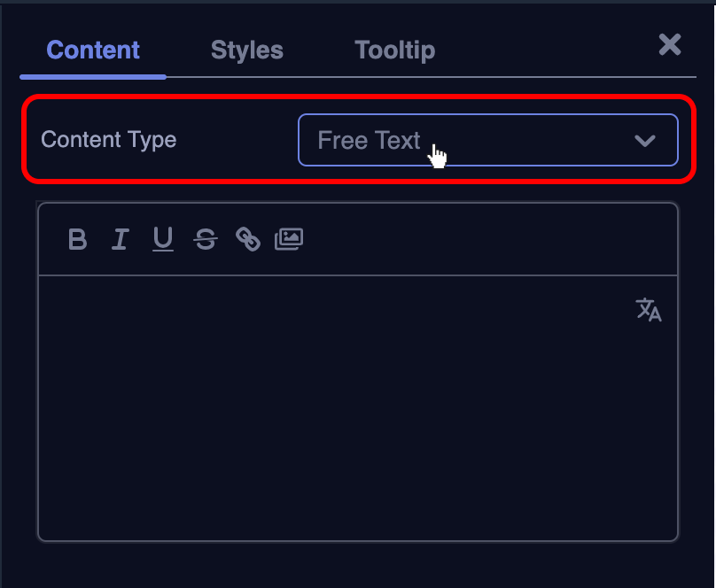Underline the text with the U icon

[163, 239]
